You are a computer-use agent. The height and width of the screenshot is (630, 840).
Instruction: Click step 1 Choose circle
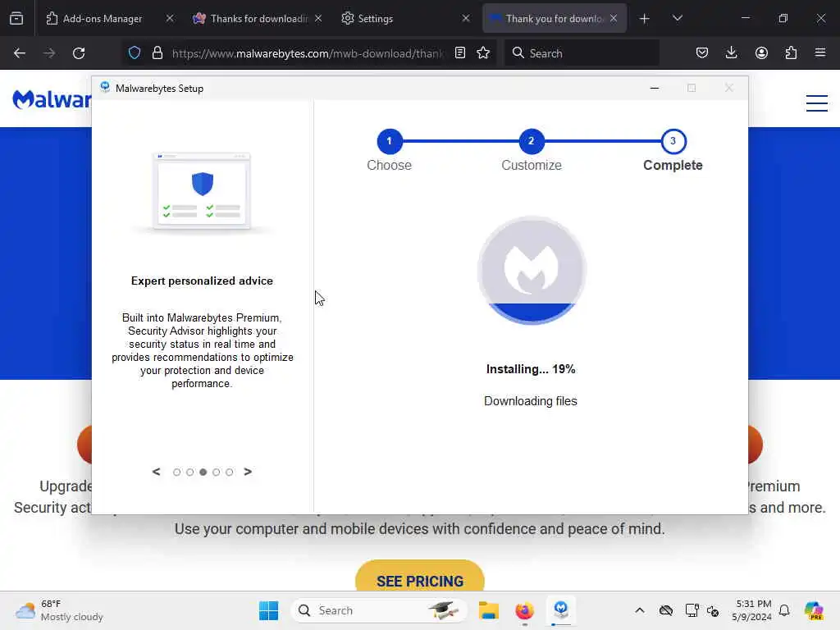(x=390, y=141)
